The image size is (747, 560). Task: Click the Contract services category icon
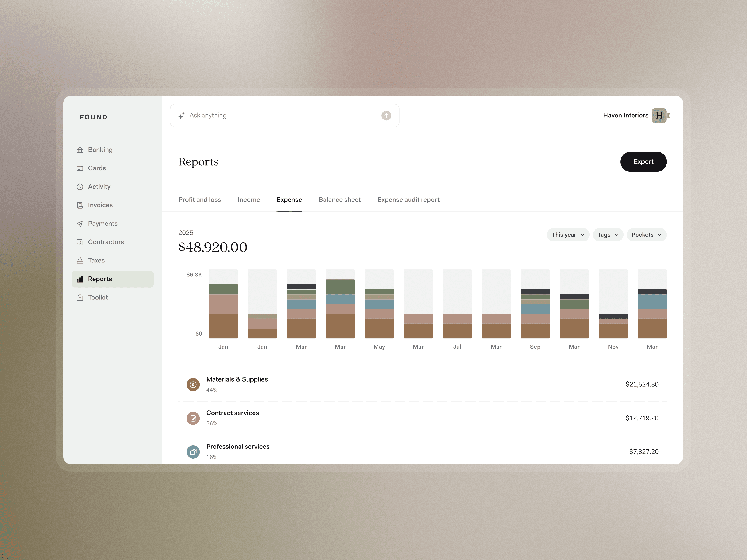tap(193, 418)
